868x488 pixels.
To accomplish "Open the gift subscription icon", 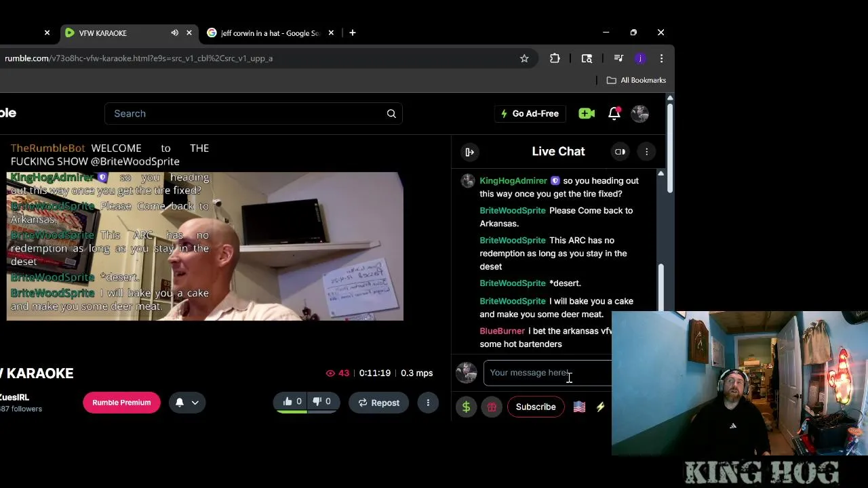I will pyautogui.click(x=492, y=407).
